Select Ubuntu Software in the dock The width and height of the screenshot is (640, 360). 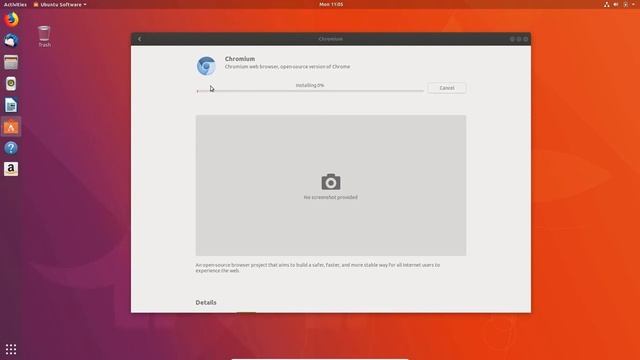(11, 127)
